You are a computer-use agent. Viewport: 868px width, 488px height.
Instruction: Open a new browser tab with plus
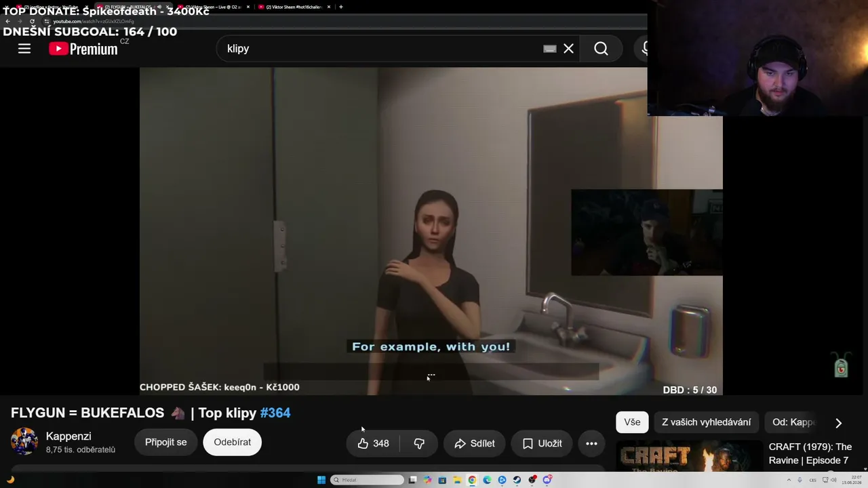pyautogui.click(x=340, y=7)
